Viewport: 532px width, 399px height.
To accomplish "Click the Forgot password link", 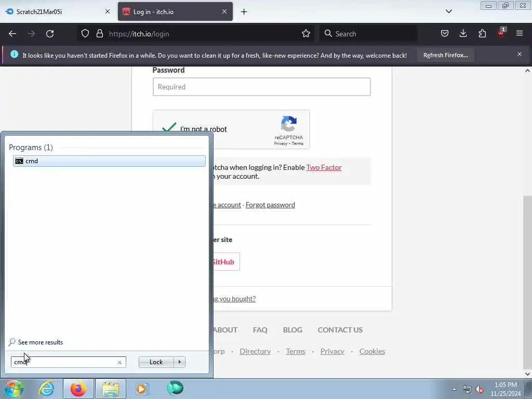I will 270,205.
